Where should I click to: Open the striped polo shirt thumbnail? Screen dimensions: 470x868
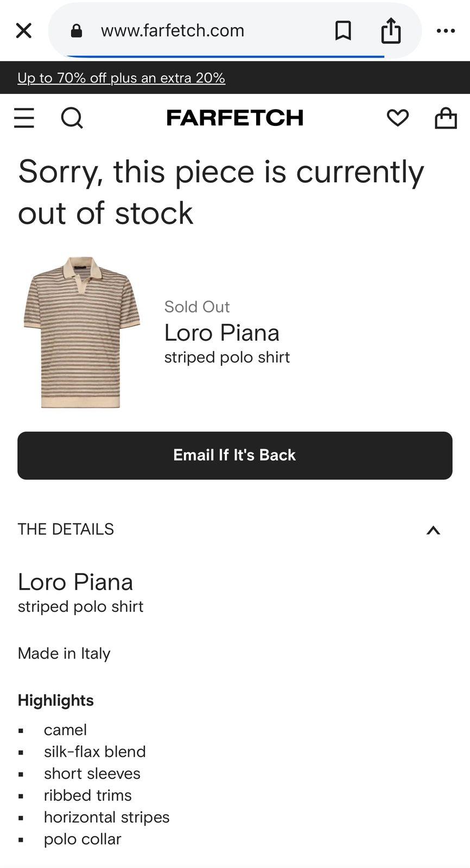(x=81, y=332)
